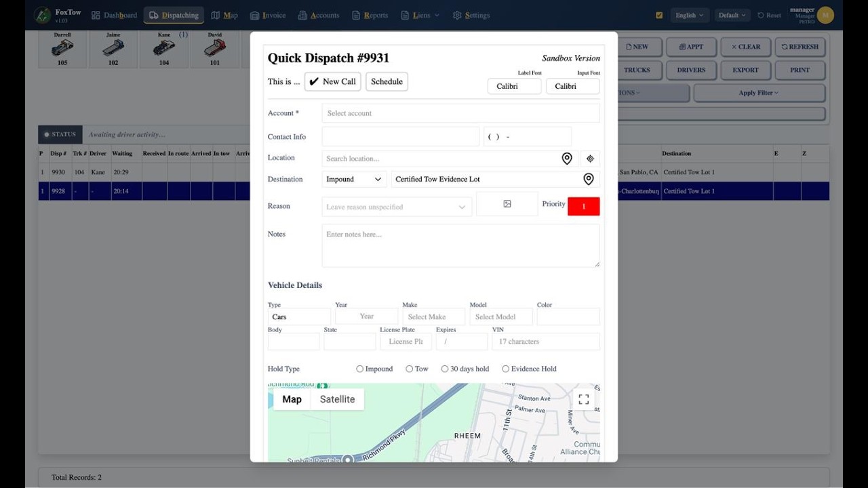The width and height of the screenshot is (868, 488).
Task: Click the vehicle Type Cars field
Action: 299,317
